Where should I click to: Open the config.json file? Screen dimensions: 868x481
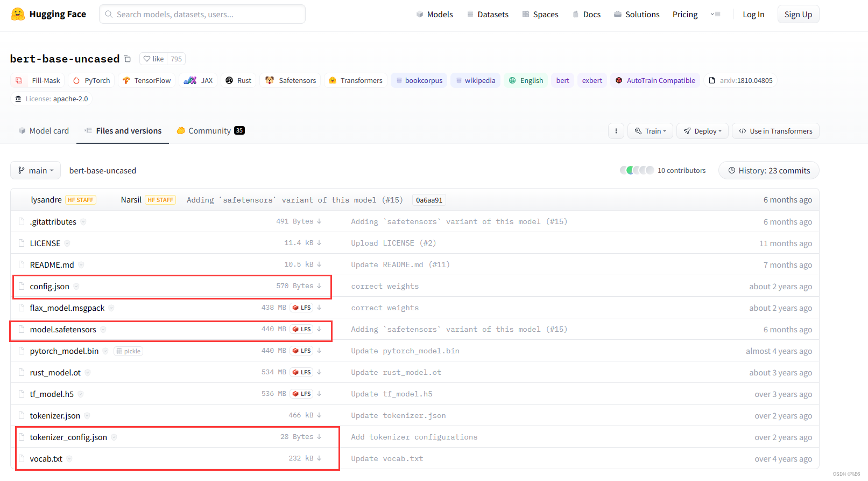coord(50,286)
